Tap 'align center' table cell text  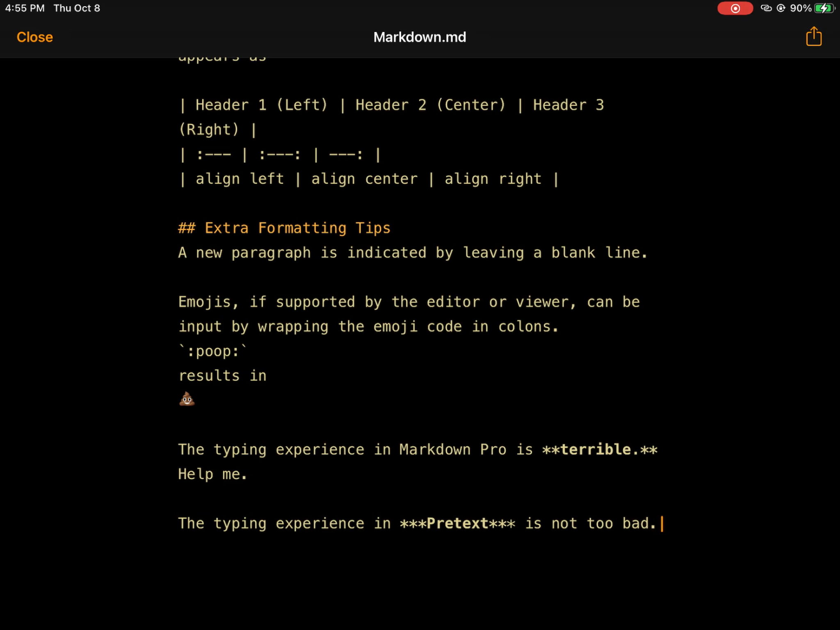pyautogui.click(x=364, y=179)
